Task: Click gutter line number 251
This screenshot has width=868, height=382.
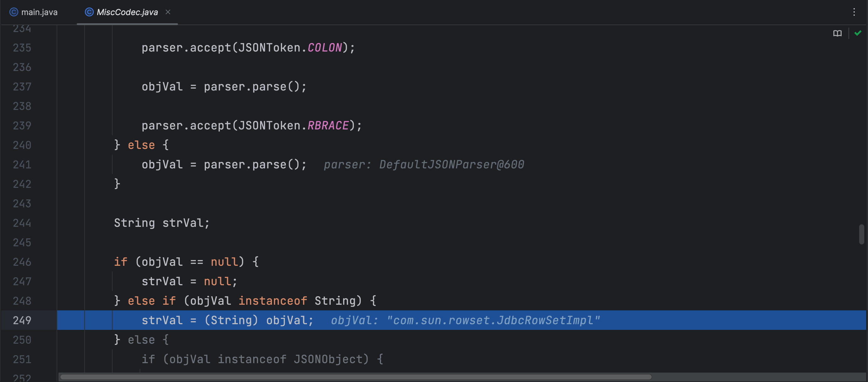Action: click(22, 359)
